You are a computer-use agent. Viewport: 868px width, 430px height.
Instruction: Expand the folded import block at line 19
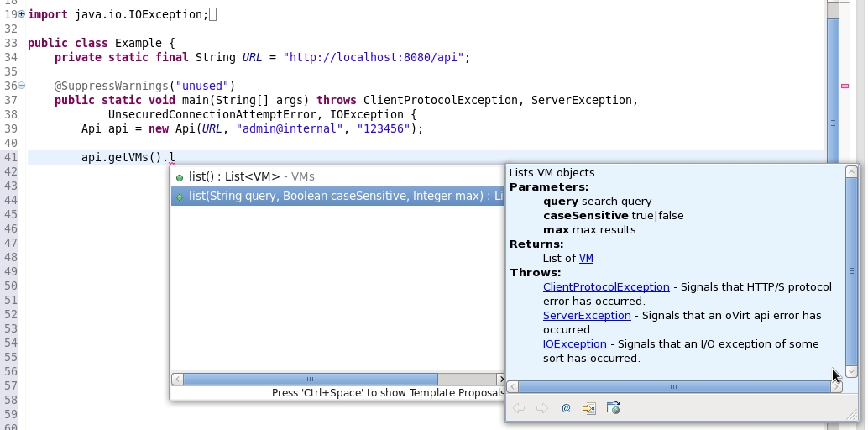22,14
